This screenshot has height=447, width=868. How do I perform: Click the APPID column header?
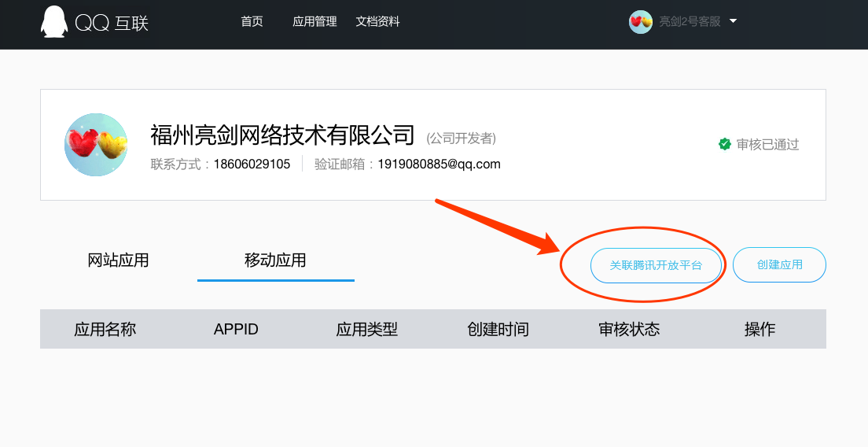(236, 329)
